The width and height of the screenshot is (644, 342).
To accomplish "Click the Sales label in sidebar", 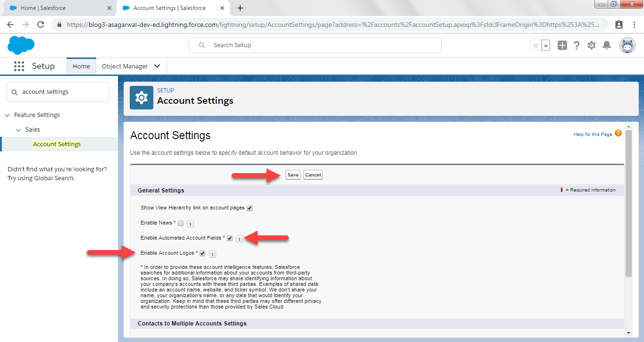I will 33,130.
